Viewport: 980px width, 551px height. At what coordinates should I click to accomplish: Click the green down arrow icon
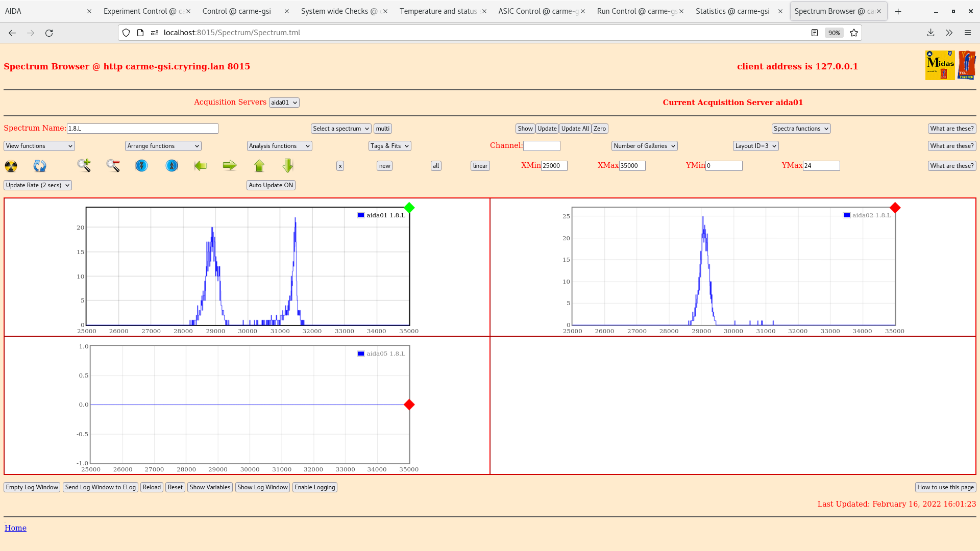pyautogui.click(x=287, y=166)
